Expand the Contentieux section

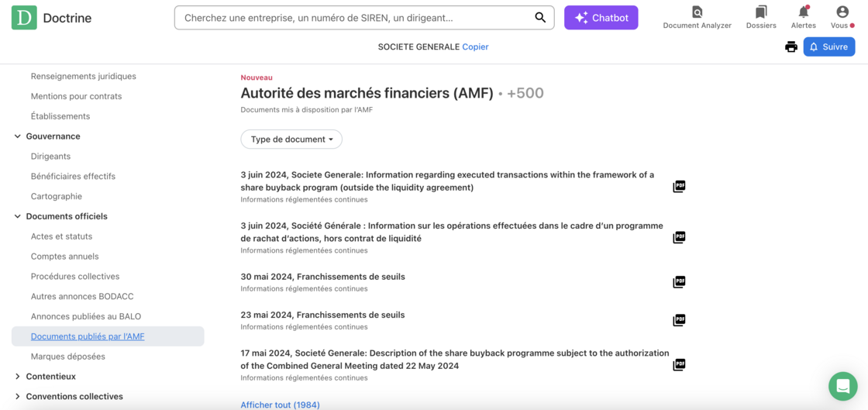click(x=18, y=377)
